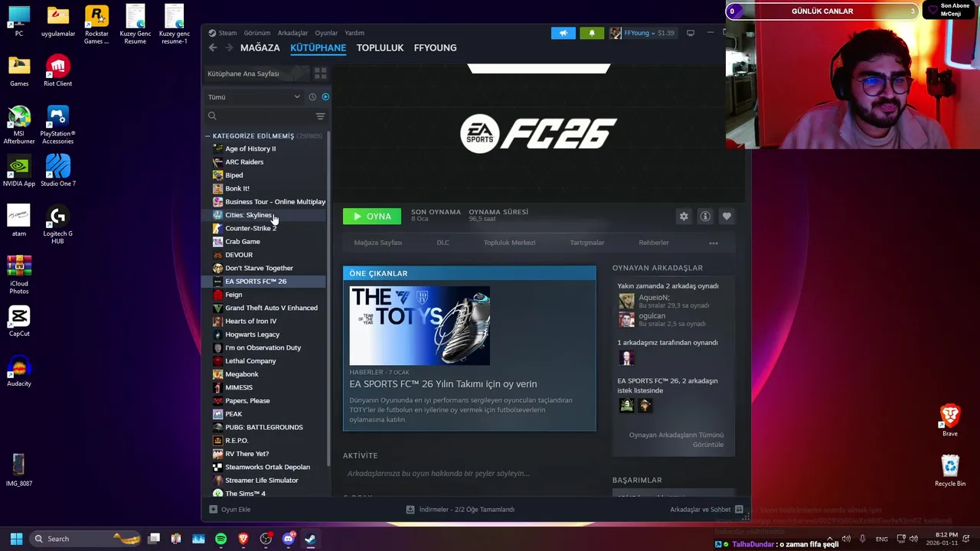The image size is (980, 551).
Task: Open the Topluluk Merkezi link
Action: pos(509,243)
